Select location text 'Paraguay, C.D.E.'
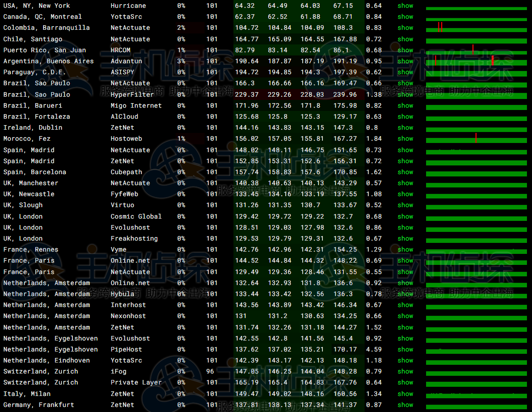This screenshot has height=412, width=532. (34, 72)
